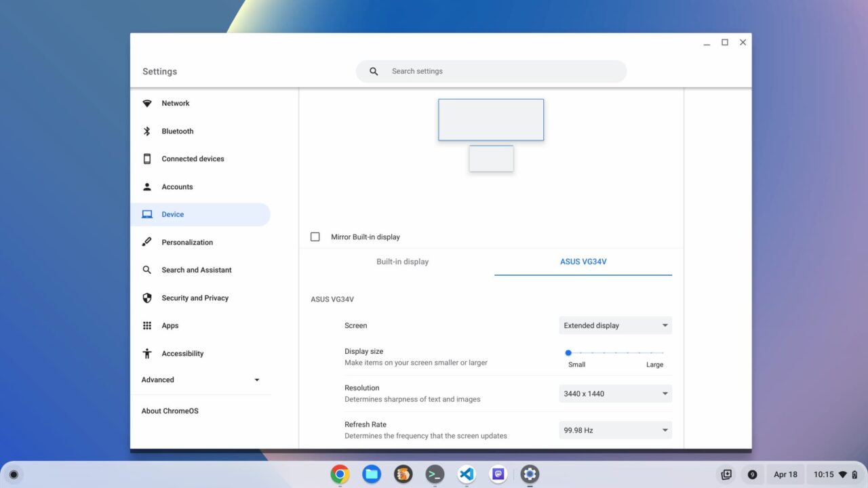Open the Files app from the shelf

[372, 474]
